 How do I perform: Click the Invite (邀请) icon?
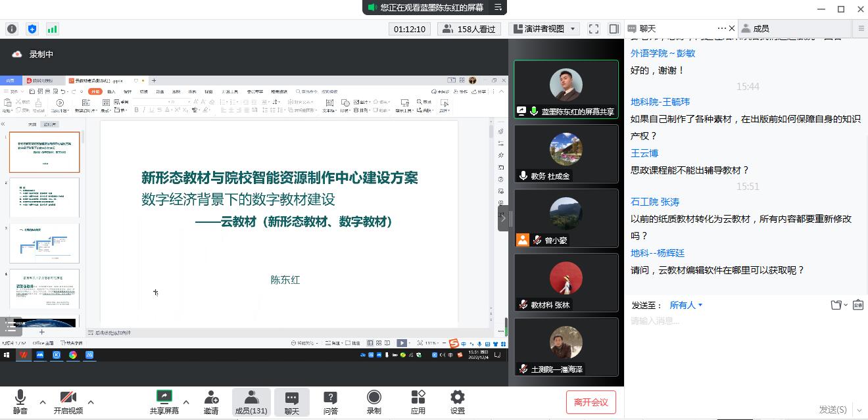point(211,401)
